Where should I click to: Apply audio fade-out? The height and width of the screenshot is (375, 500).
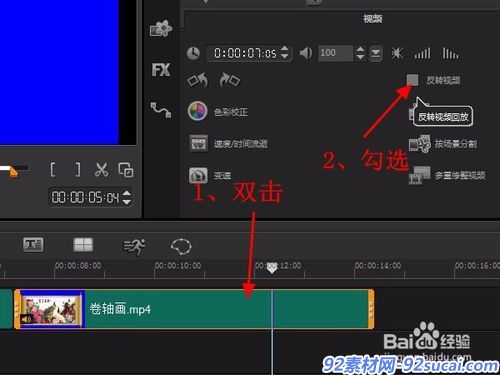coord(450,53)
